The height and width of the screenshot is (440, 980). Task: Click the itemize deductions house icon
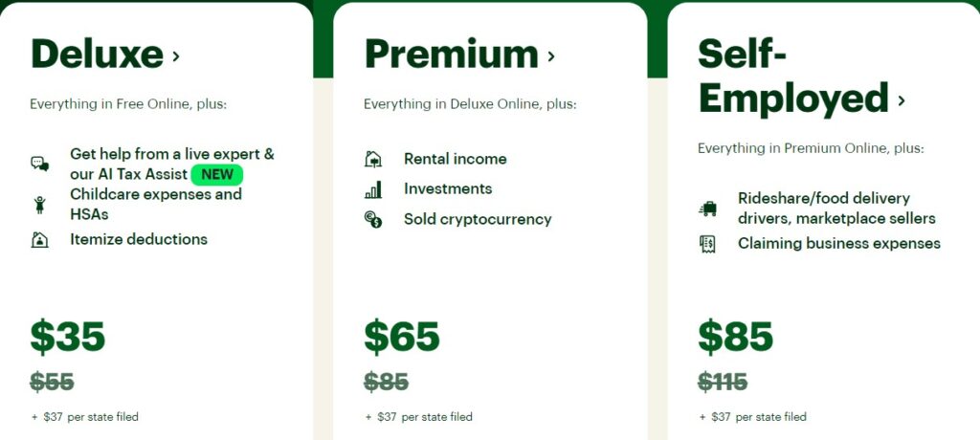click(39, 240)
